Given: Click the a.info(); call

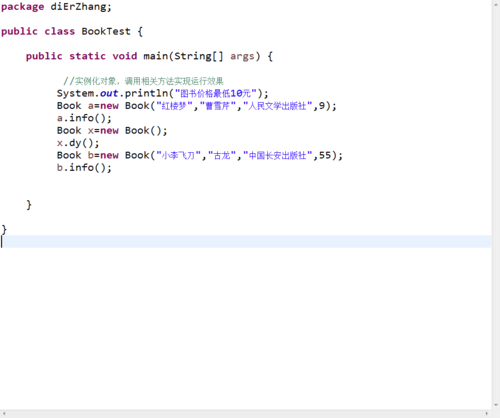Looking at the screenshot, I should point(84,118).
